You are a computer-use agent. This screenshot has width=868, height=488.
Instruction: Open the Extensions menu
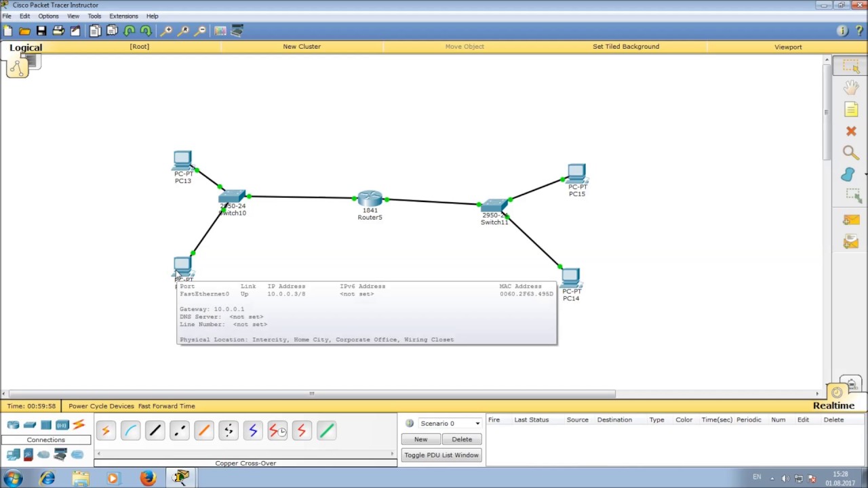[123, 16]
